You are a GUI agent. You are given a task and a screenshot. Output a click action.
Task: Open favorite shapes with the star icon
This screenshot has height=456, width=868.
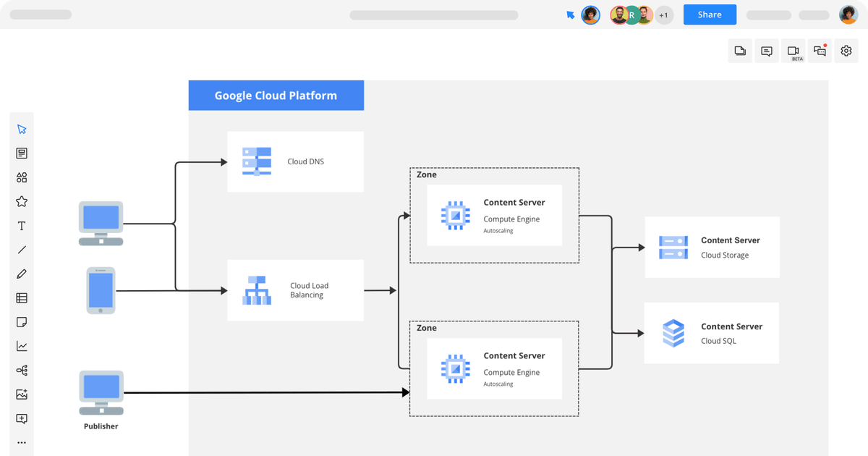click(22, 201)
